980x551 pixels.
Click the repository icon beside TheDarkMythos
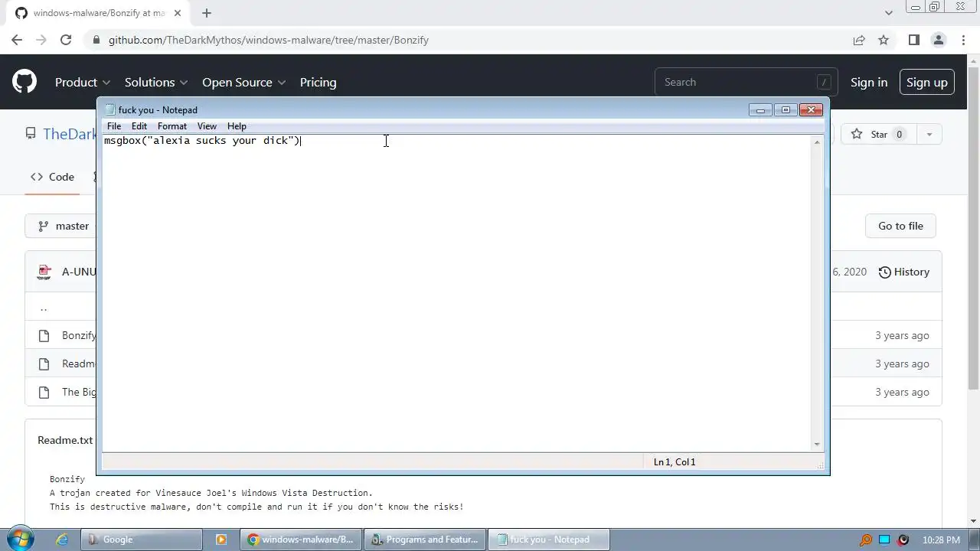pos(31,134)
